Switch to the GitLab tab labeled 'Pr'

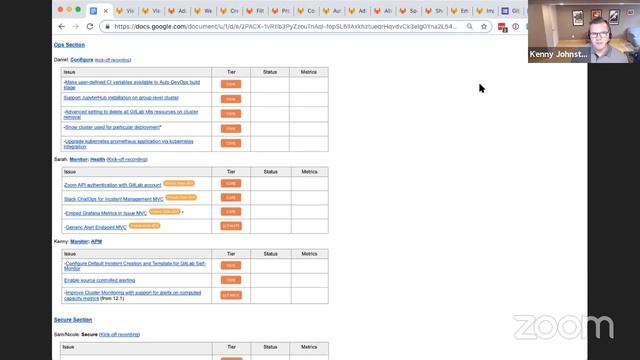[281, 11]
